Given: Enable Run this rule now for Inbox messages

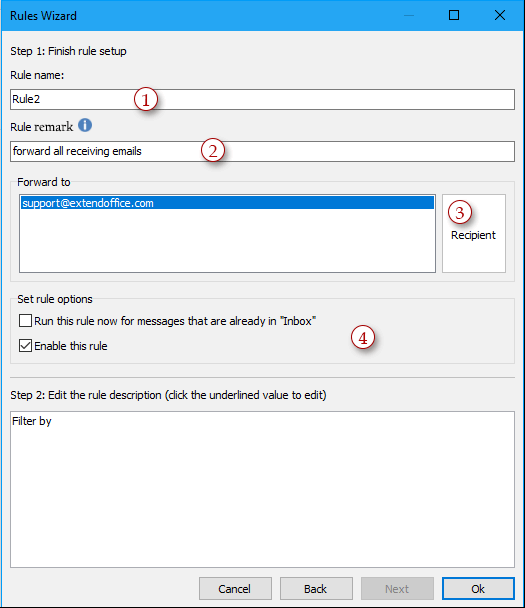Looking at the screenshot, I should point(26,321).
